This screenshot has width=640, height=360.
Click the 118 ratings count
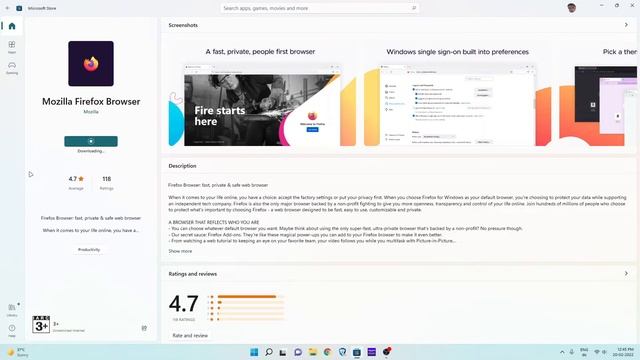107,183
